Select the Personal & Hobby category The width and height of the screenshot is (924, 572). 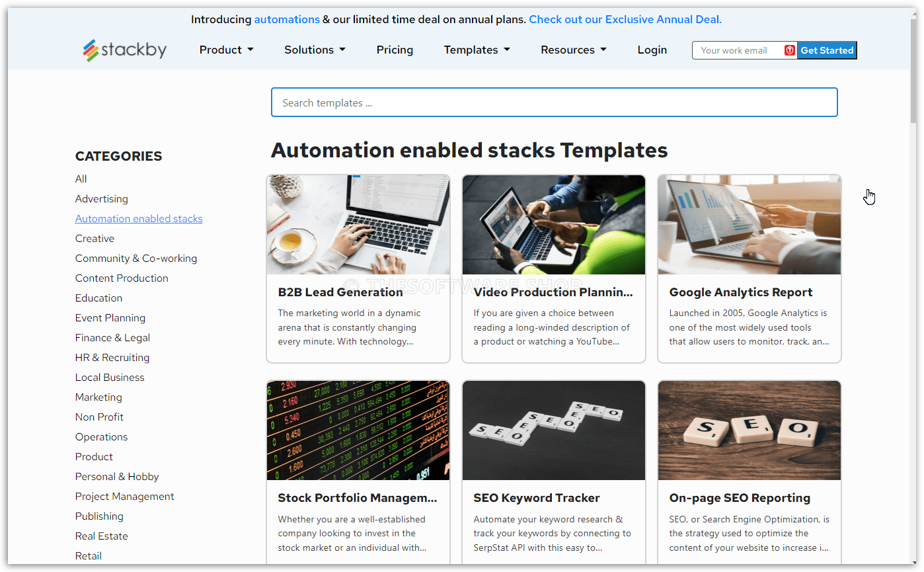pos(117,476)
